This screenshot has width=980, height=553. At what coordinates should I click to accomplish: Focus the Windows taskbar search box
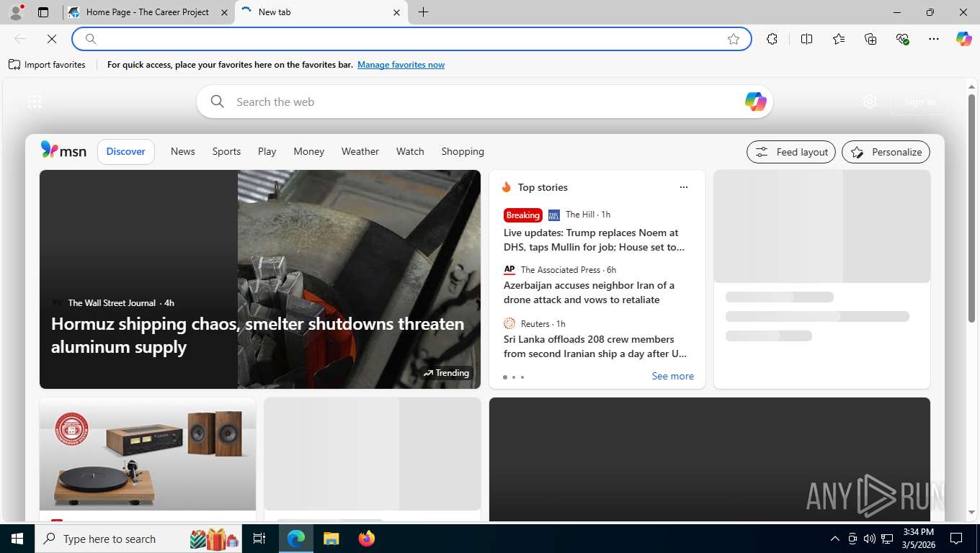click(x=138, y=539)
